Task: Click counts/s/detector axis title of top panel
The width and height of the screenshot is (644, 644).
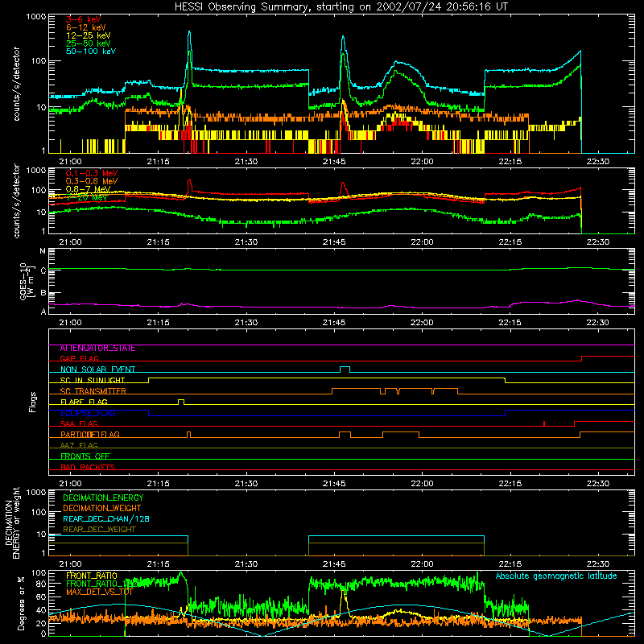Action: (x=16, y=84)
